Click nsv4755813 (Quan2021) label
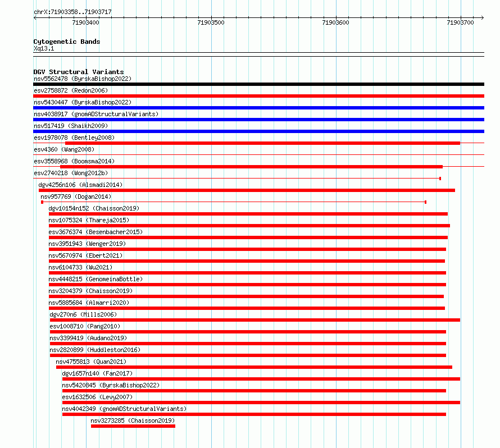Image resolution: width=500 pixels, height=448 pixels. [x=91, y=362]
